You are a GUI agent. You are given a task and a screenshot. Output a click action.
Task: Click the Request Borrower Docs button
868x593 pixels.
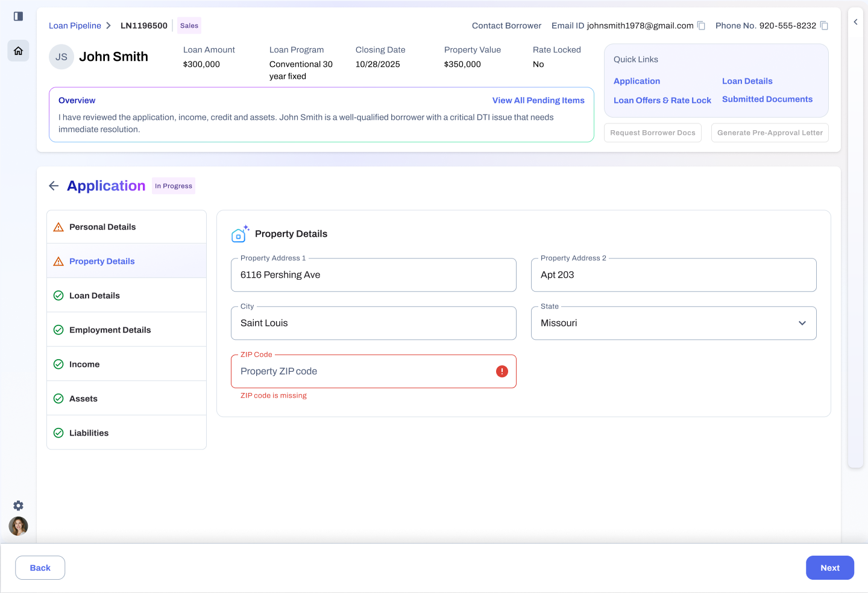(x=653, y=133)
